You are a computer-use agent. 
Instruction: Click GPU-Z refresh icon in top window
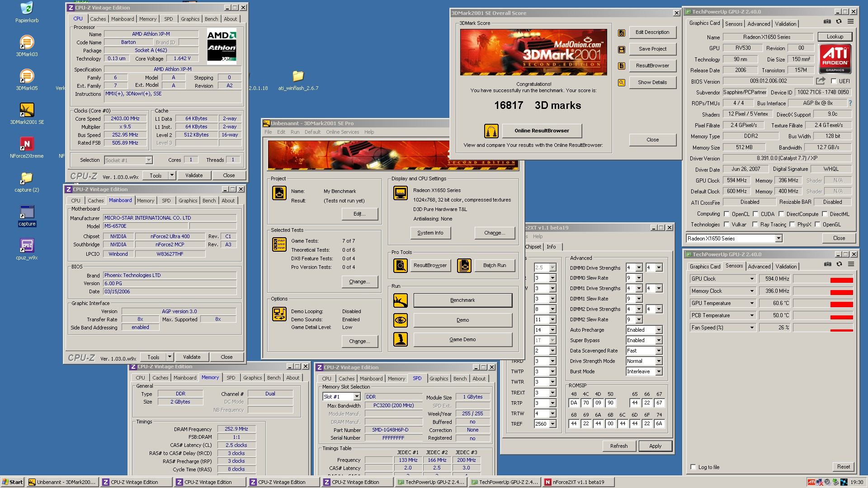[x=839, y=22]
